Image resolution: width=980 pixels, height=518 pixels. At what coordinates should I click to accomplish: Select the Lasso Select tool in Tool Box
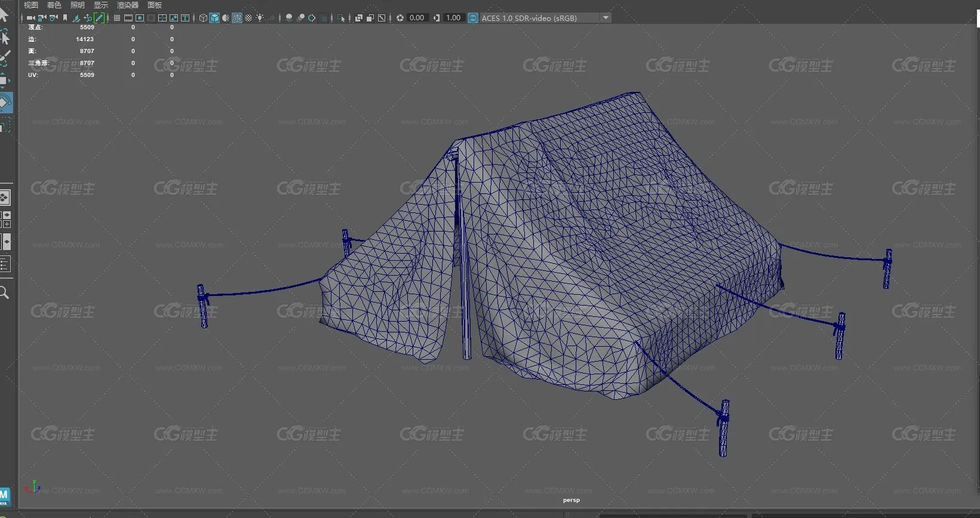4,37
